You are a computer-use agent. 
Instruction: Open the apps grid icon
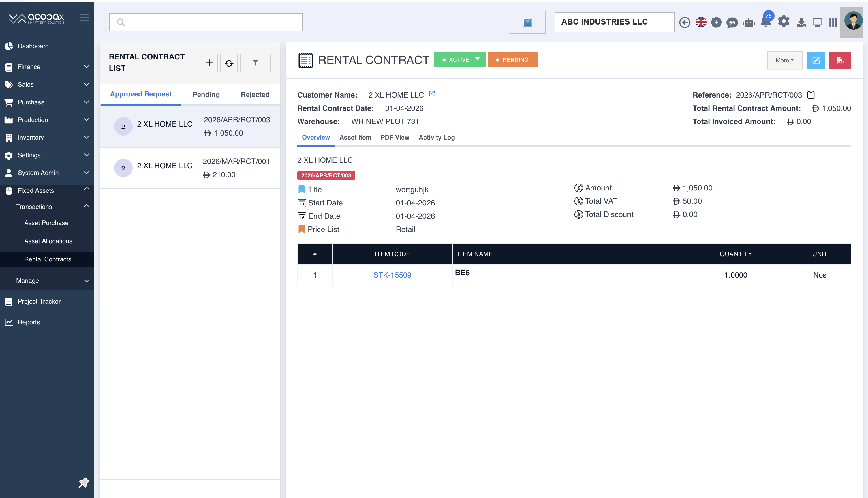833,23
